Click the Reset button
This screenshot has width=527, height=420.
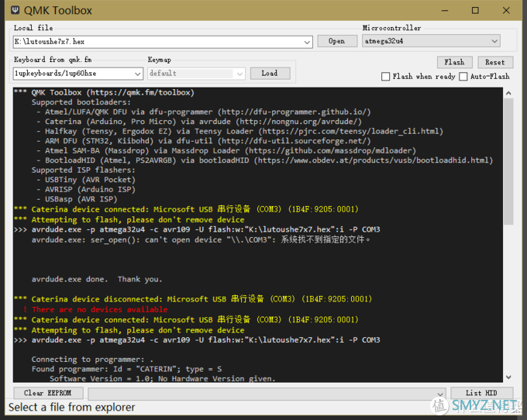(495, 62)
